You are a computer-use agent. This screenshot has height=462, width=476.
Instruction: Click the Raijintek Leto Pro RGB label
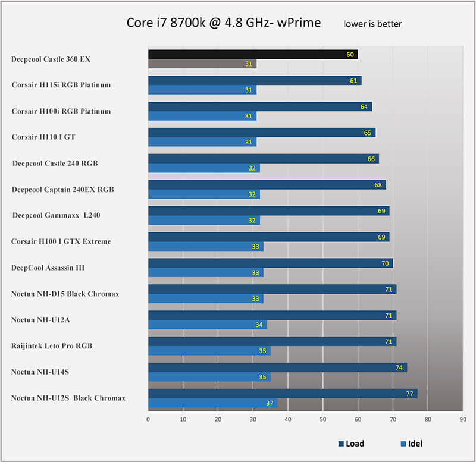52,345
